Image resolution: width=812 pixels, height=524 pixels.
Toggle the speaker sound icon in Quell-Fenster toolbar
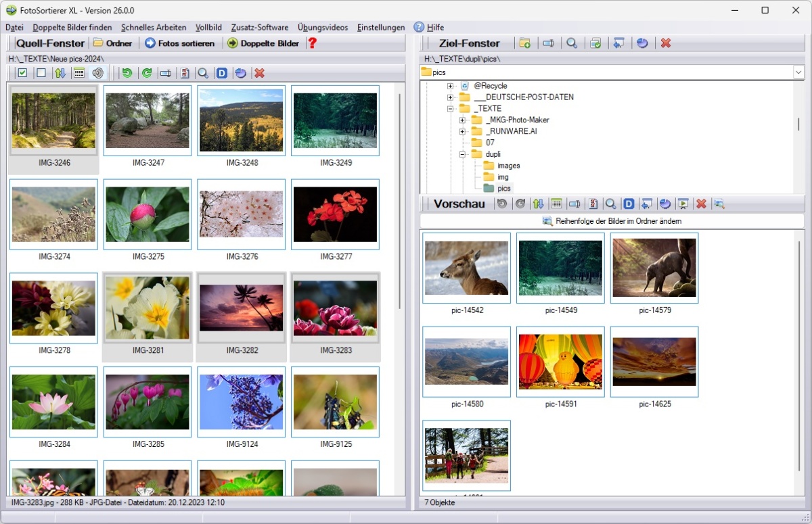pyautogui.click(x=98, y=73)
